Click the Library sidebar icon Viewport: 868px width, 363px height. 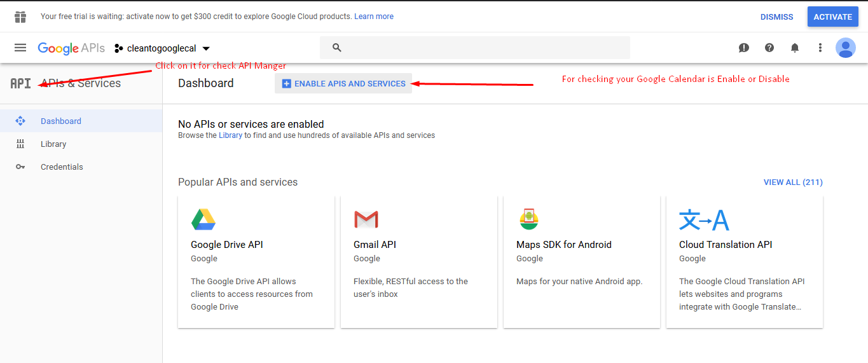pos(20,144)
